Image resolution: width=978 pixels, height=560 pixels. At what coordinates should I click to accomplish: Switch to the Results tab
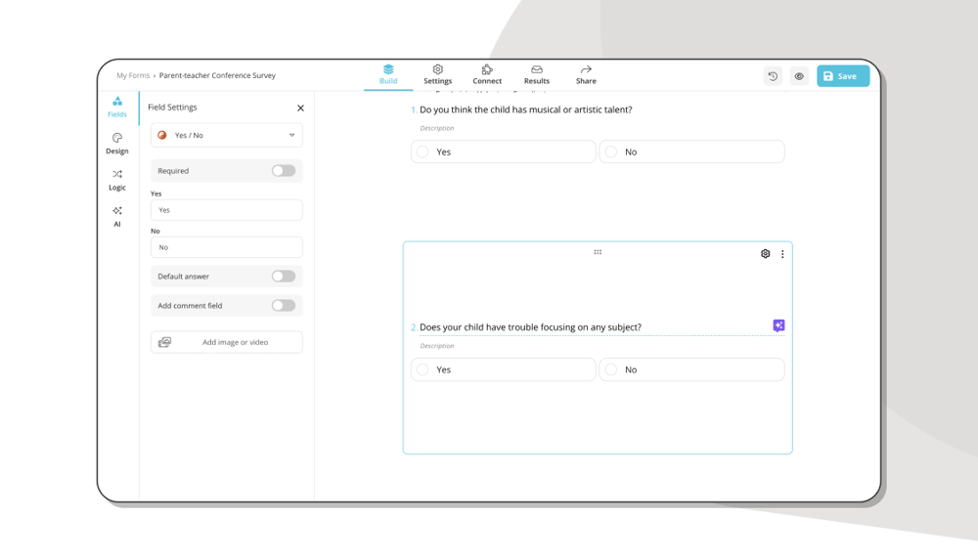coord(536,75)
